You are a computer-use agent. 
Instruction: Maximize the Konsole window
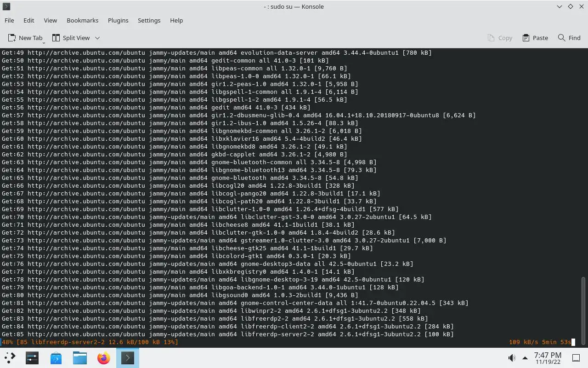[570, 6]
